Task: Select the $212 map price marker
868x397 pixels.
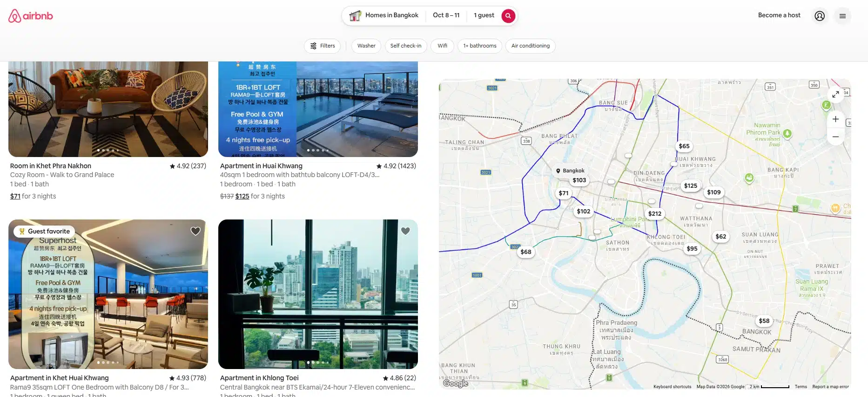Action: (655, 214)
